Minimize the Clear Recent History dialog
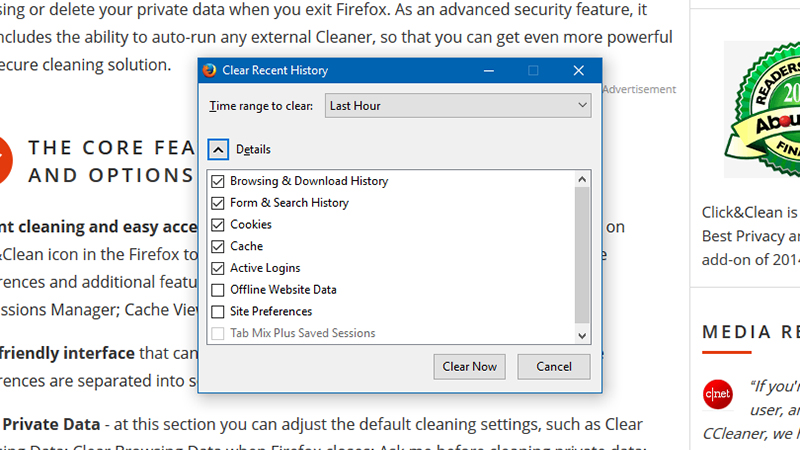800x450 pixels. click(x=489, y=70)
